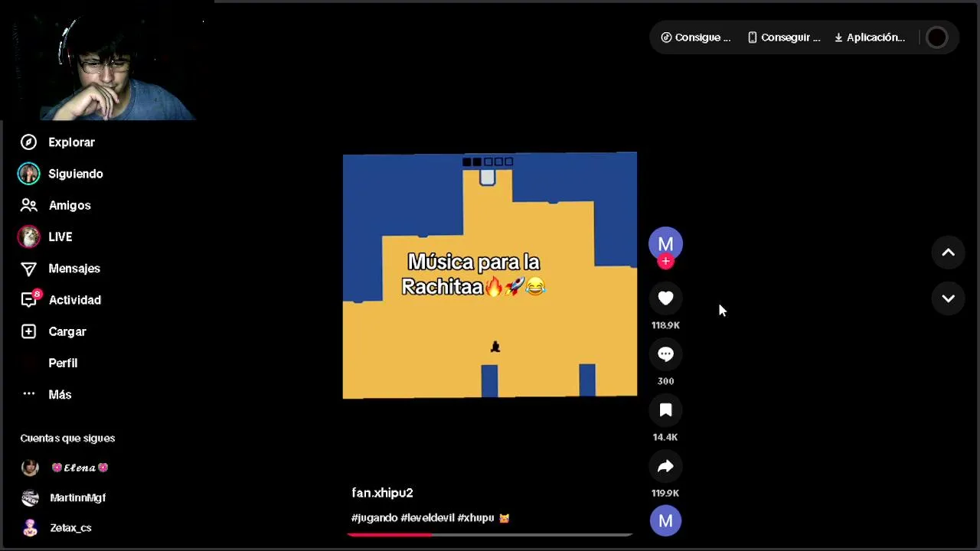
Task: Pause the playing game video
Action: (490, 275)
